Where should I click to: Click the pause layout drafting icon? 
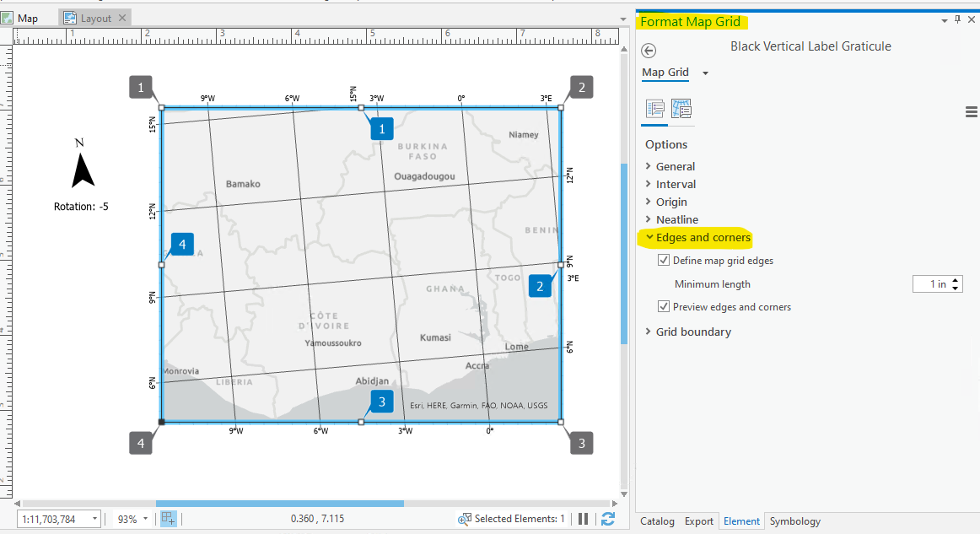(x=583, y=518)
